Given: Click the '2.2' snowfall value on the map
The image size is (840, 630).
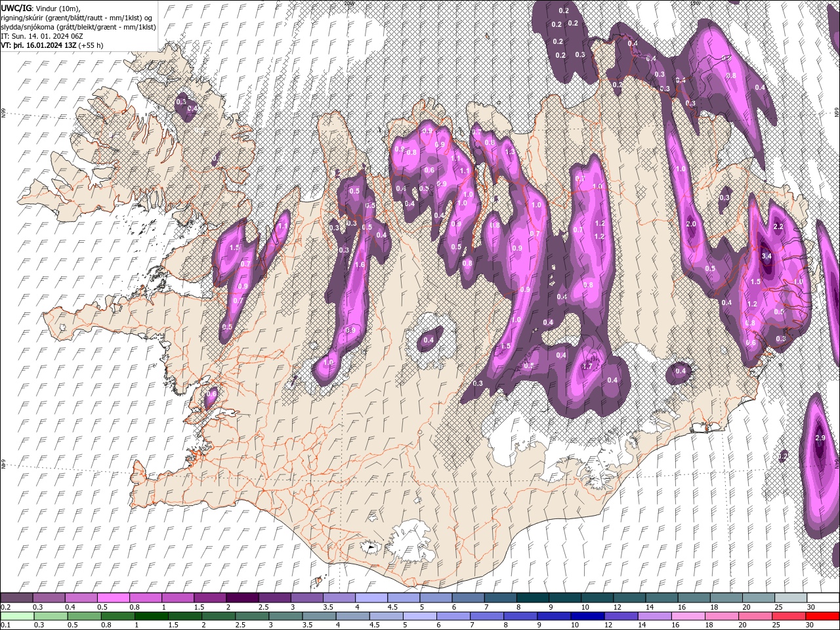Looking at the screenshot, I should 779,226.
